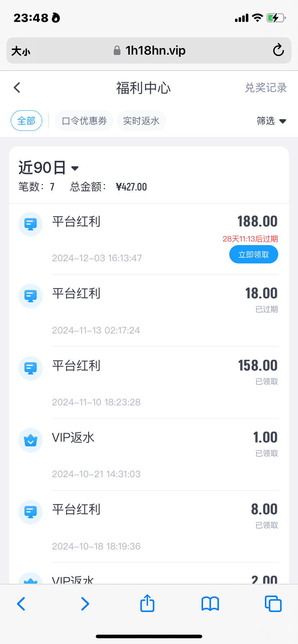Image resolution: width=298 pixels, height=644 pixels.
Task: Go back with Safari's bottom back arrow
Action: pyautogui.click(x=21, y=604)
